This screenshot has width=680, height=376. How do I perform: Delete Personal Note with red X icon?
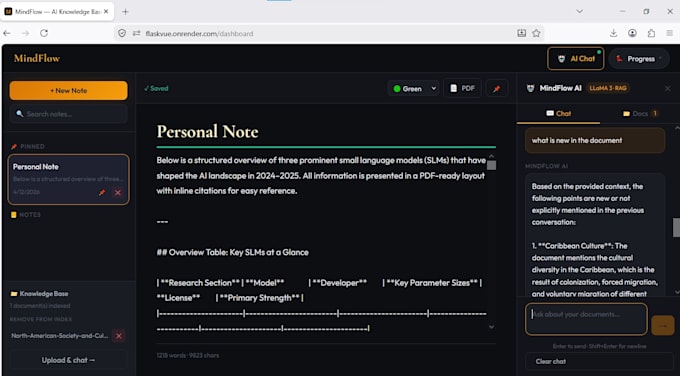pyautogui.click(x=118, y=193)
